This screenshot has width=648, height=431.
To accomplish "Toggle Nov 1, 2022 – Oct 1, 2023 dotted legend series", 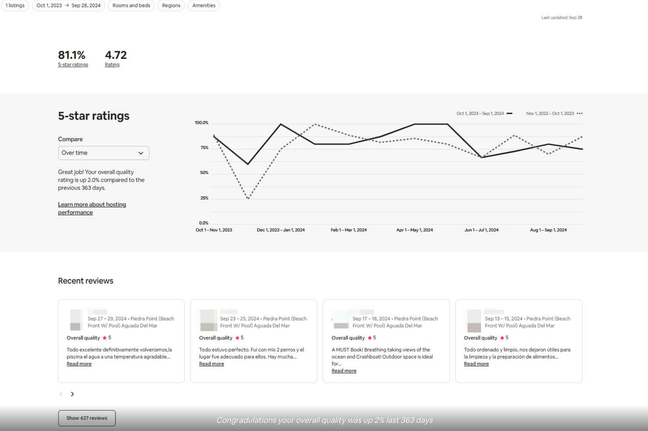I will (x=554, y=113).
